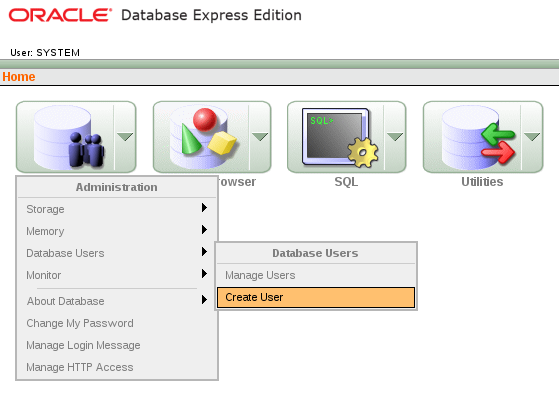Viewport: 559px width, 393px height.
Task: Select Memory in Administration menu
Action: pyautogui.click(x=117, y=231)
